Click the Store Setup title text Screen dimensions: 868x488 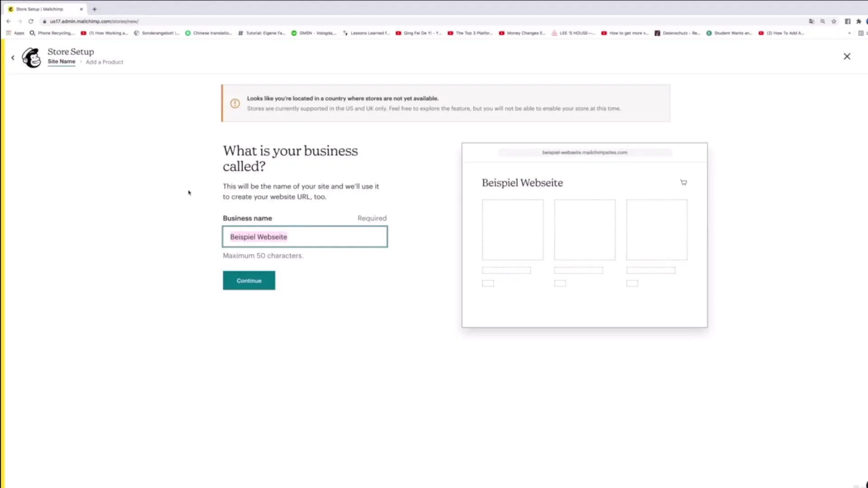coord(71,52)
